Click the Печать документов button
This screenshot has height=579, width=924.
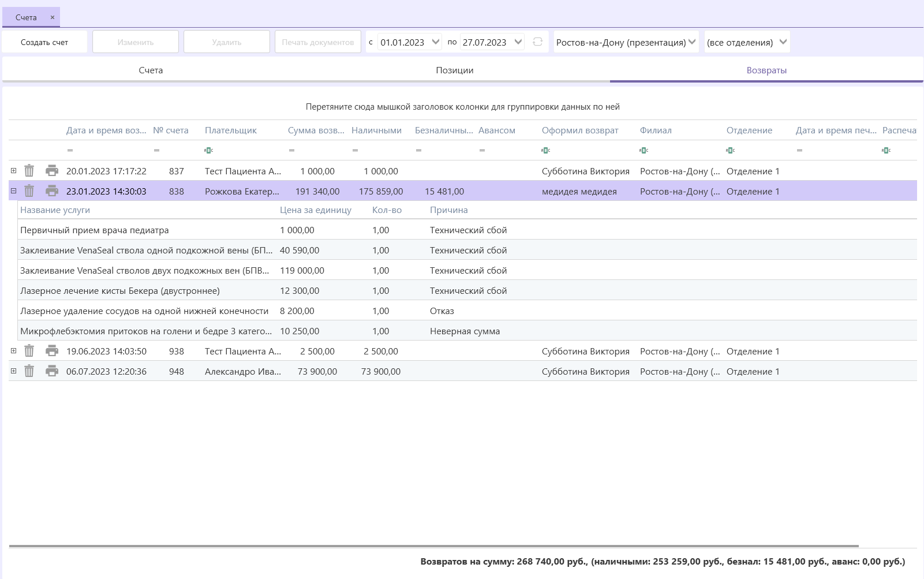pos(318,42)
